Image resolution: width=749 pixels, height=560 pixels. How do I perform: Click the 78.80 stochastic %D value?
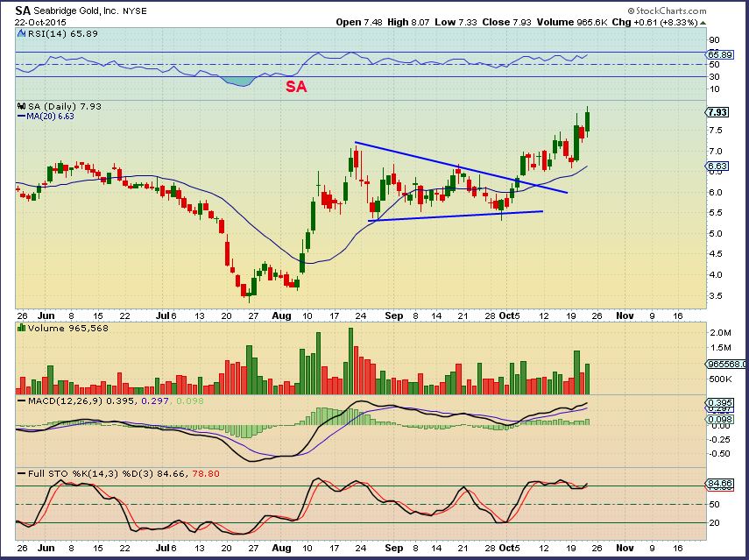206,474
